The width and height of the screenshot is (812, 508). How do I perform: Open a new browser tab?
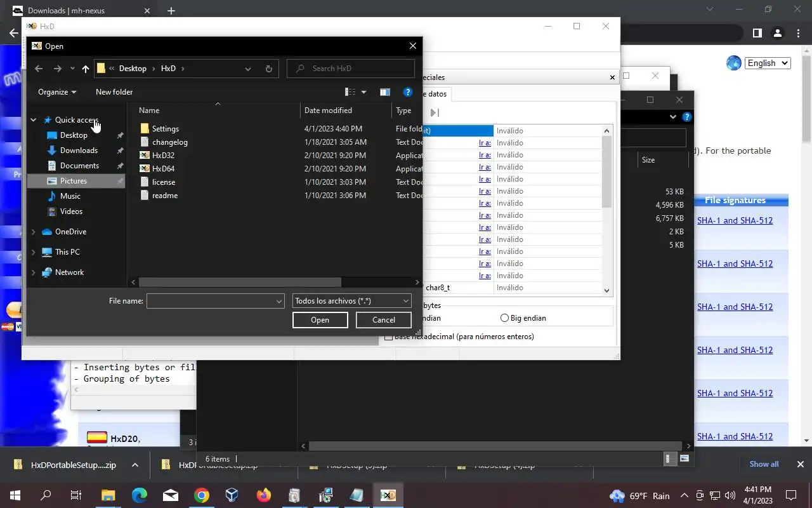pos(171,11)
